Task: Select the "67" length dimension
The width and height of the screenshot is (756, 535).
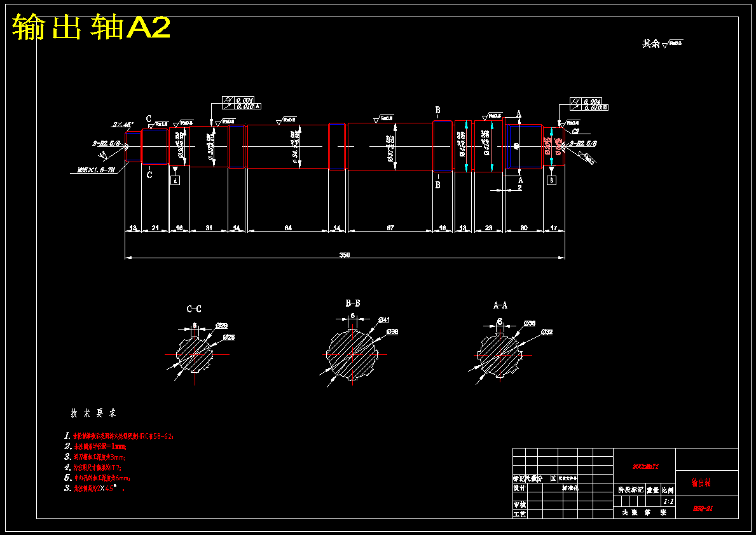Action: 390,227
